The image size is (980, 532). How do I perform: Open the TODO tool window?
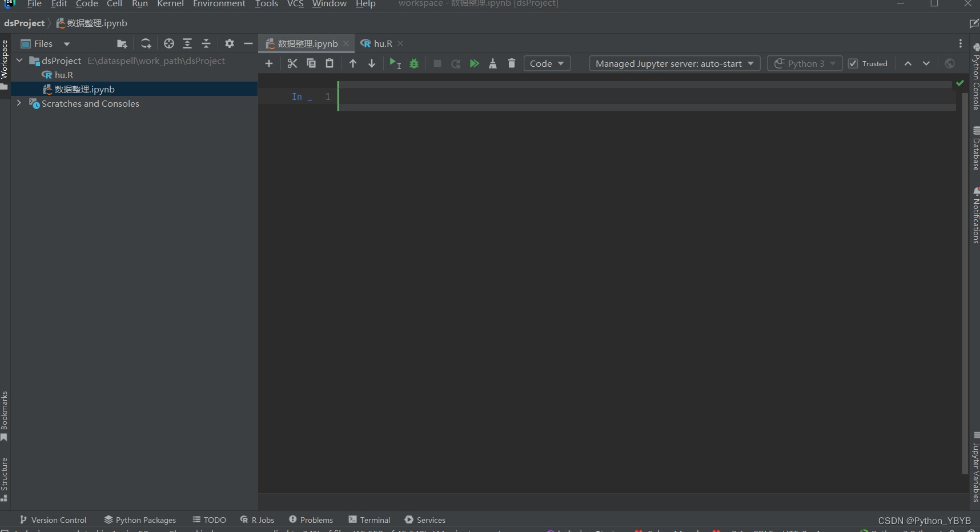pyautogui.click(x=209, y=520)
